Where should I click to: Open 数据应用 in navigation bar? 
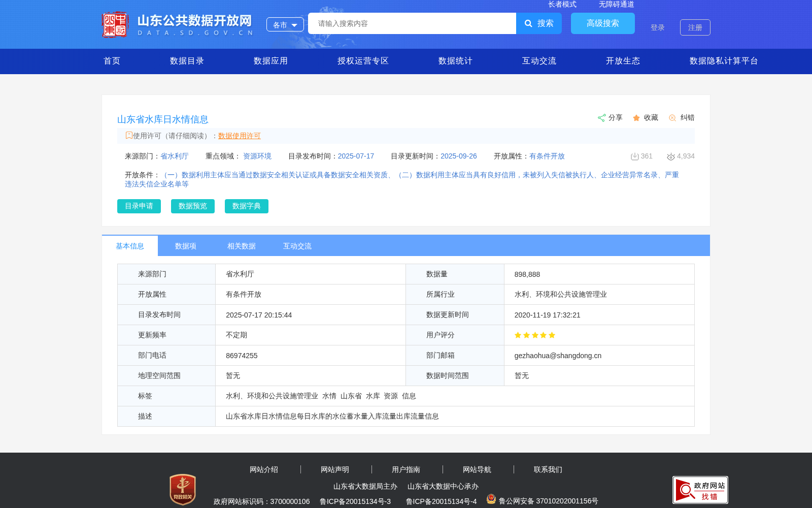(271, 61)
